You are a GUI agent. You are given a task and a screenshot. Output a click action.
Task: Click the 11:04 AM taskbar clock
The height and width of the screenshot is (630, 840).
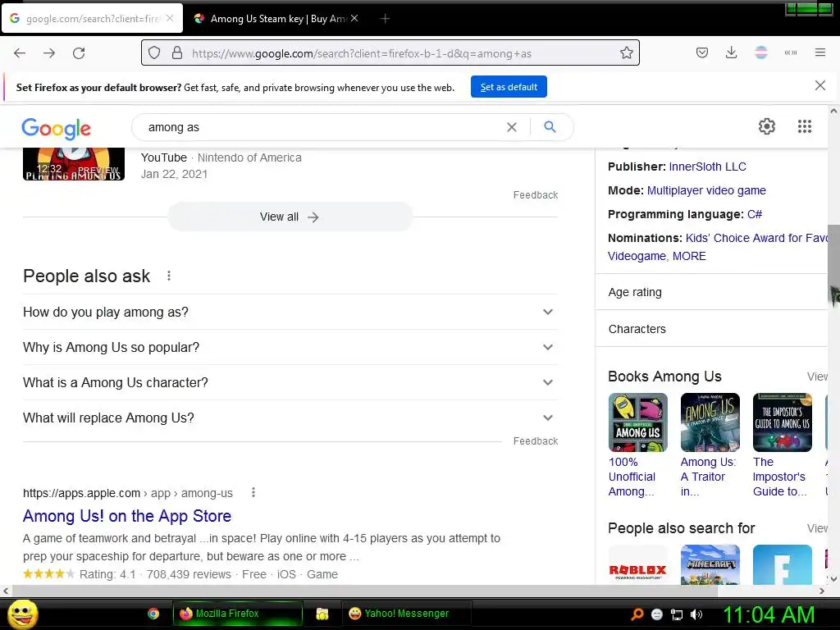tap(769, 614)
